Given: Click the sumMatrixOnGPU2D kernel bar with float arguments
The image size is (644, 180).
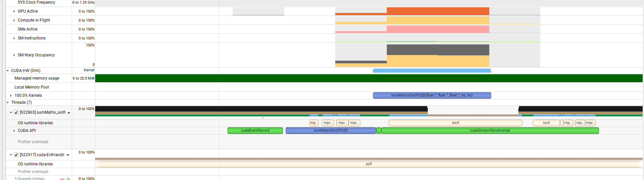Looking at the screenshot, I should 431,95.
